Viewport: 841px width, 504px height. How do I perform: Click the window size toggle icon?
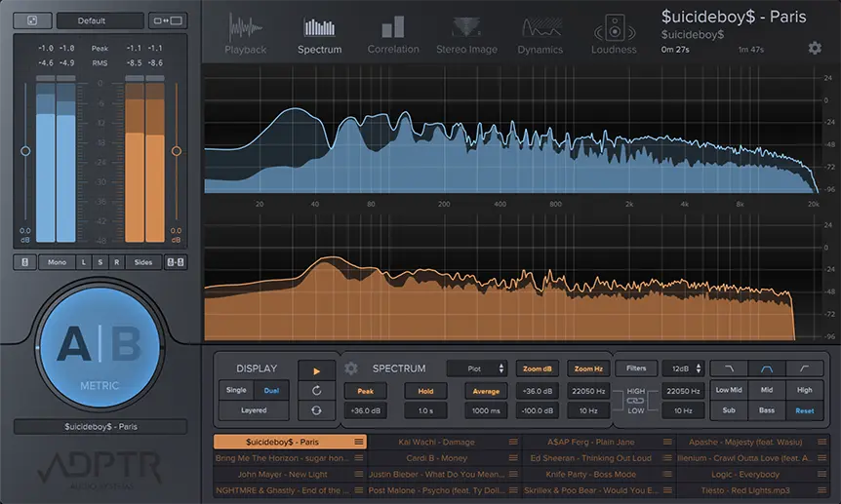pyautogui.click(x=168, y=20)
